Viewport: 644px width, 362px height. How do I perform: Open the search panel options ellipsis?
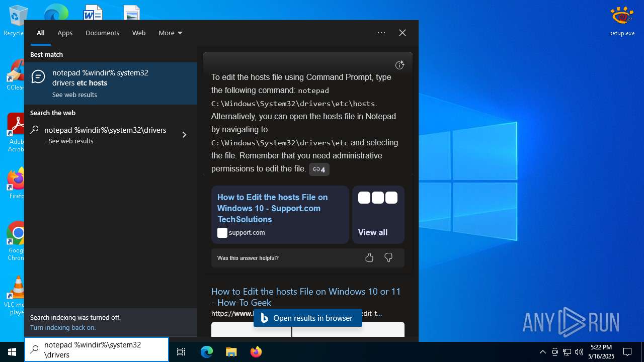pyautogui.click(x=381, y=33)
